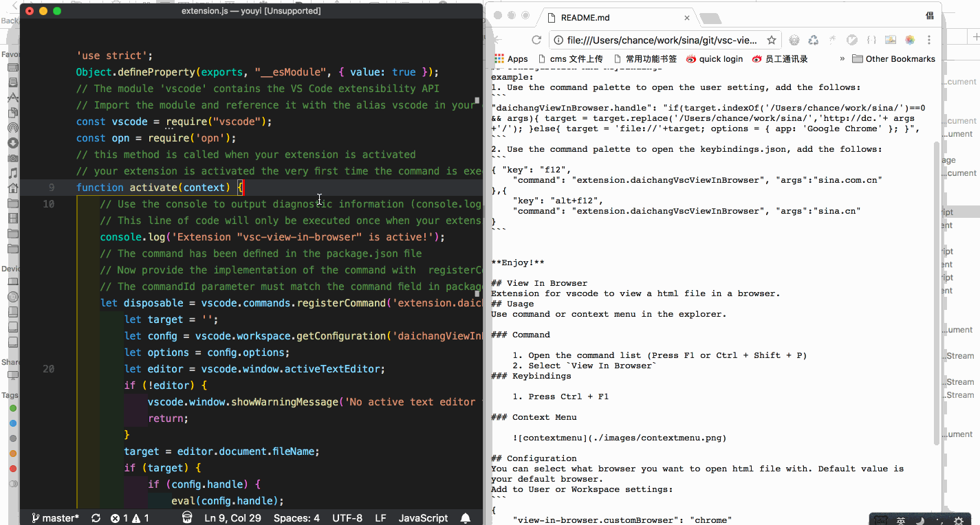
Task: View site information icon in Chrome address bar
Action: pos(558,40)
